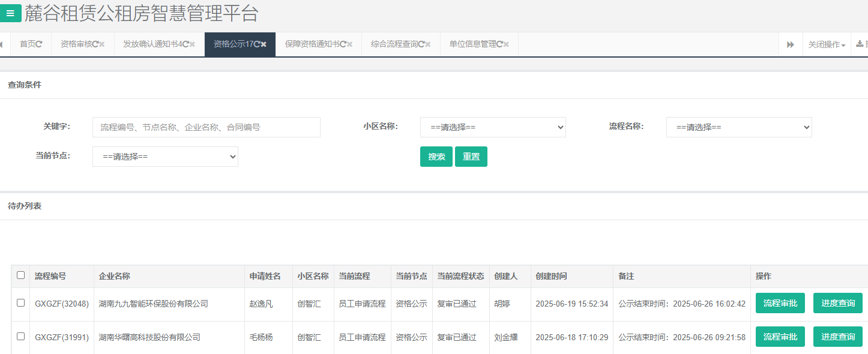Close the 资格审核 tab via its X icon
Screen dimensions: 868x354
102,44
